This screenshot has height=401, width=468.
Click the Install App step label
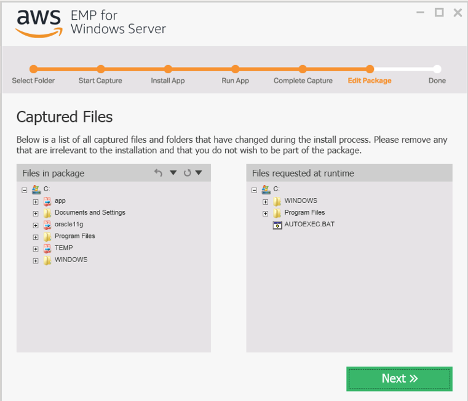tap(168, 81)
